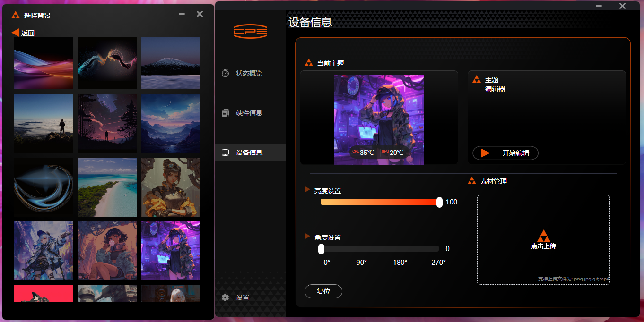Click the GPU 20℃ readout on the preview
The width and height of the screenshot is (644, 322).
tap(392, 153)
